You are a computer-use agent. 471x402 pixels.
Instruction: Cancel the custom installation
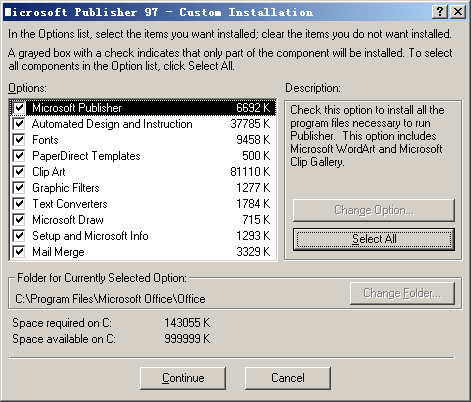click(288, 378)
